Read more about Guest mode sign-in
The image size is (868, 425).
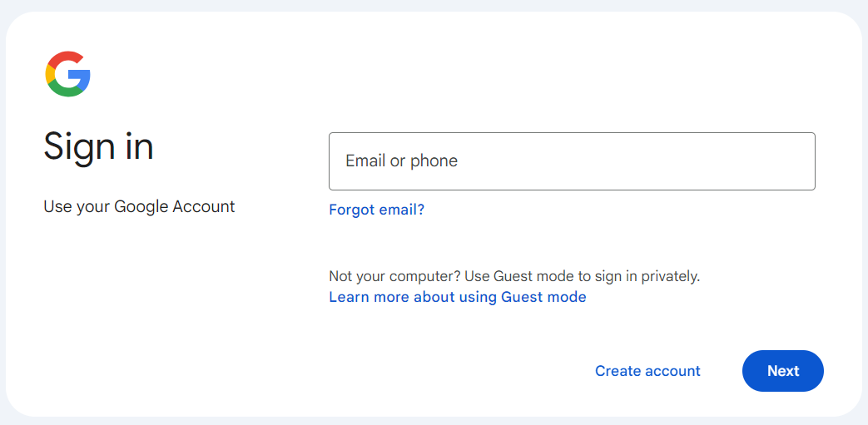coord(457,297)
